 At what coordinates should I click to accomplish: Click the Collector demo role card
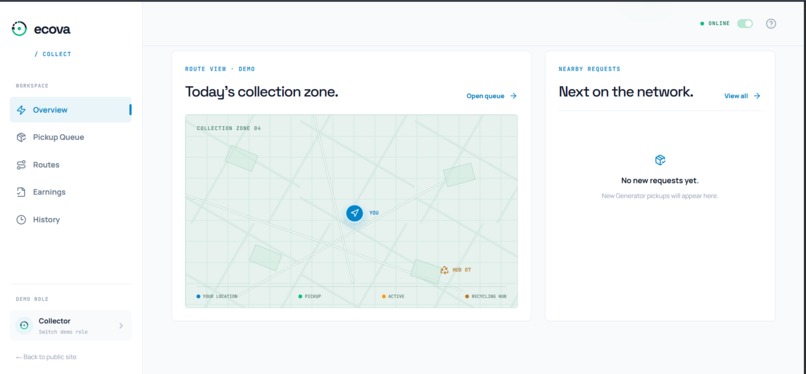(x=70, y=325)
